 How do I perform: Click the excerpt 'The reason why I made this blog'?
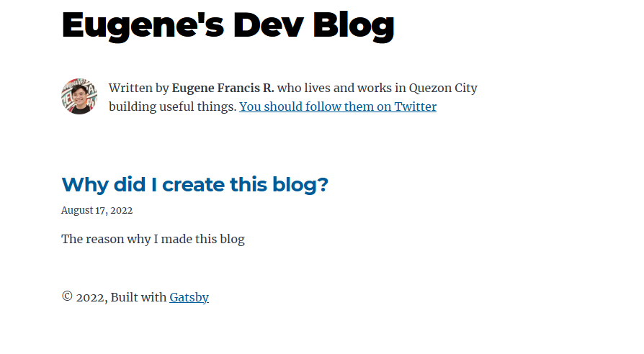coord(153,239)
